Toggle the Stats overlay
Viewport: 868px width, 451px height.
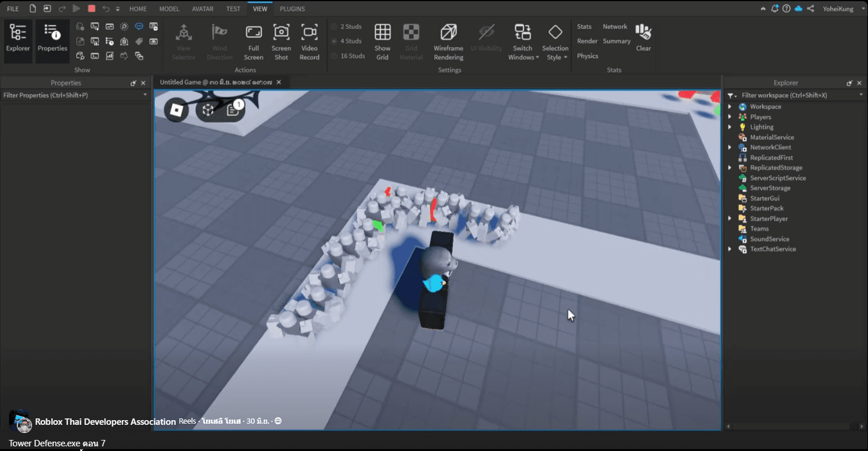[584, 27]
